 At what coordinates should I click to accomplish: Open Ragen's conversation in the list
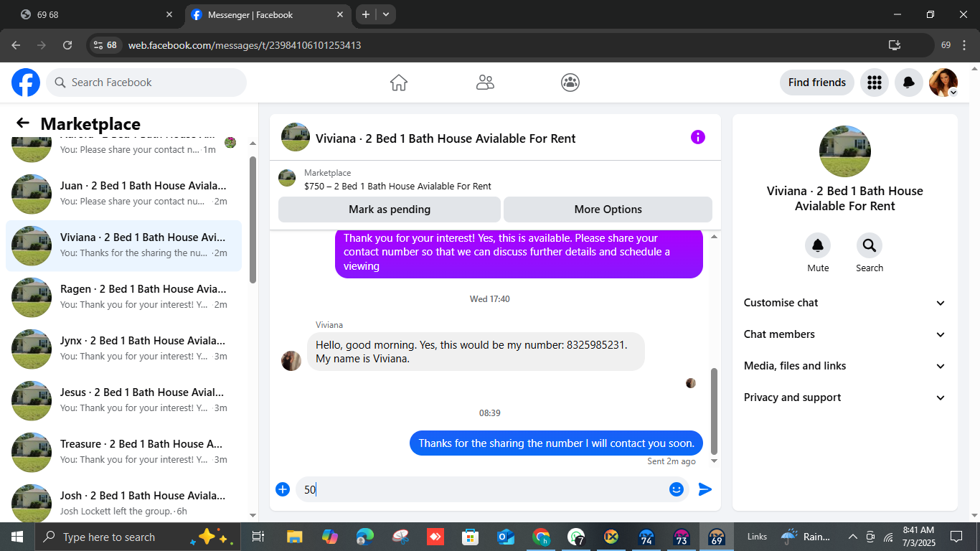[x=123, y=297]
